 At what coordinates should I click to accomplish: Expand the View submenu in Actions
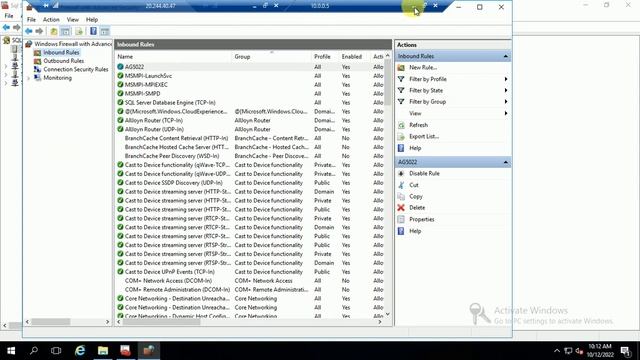coord(453,113)
